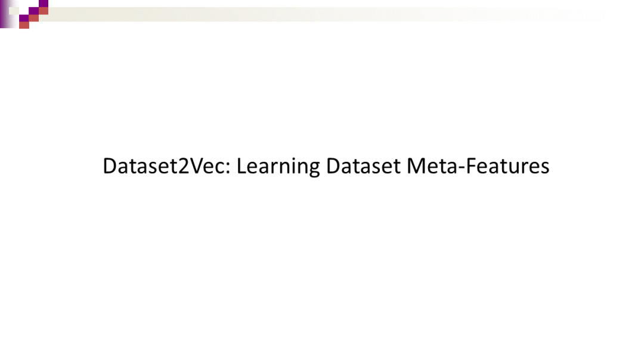Click the small beige square beside the purple strip

(x=14, y=11)
